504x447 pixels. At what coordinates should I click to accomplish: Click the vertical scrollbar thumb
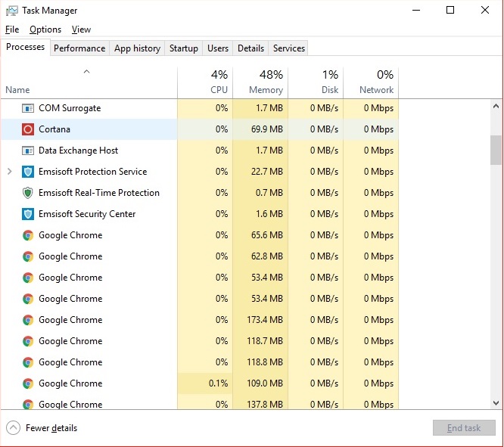[x=496, y=150]
